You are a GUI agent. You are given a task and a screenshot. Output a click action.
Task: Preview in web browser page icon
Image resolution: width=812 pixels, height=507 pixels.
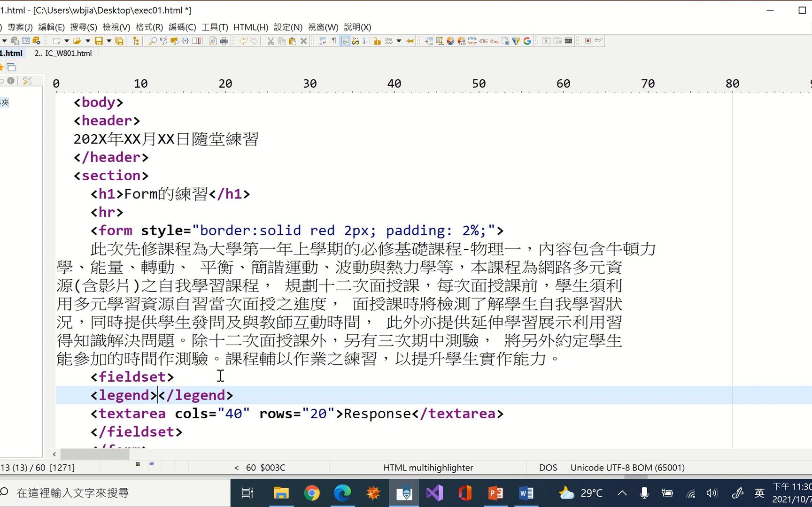505,41
